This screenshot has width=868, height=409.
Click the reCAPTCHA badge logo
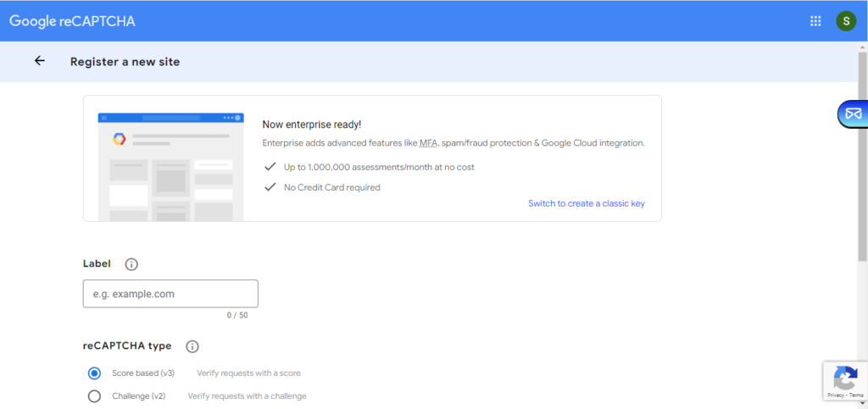(845, 378)
